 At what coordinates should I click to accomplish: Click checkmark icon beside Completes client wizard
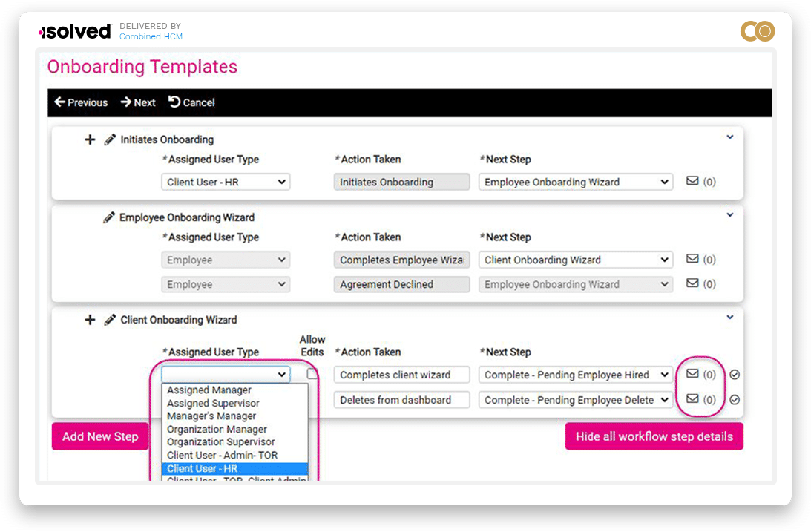735,374
